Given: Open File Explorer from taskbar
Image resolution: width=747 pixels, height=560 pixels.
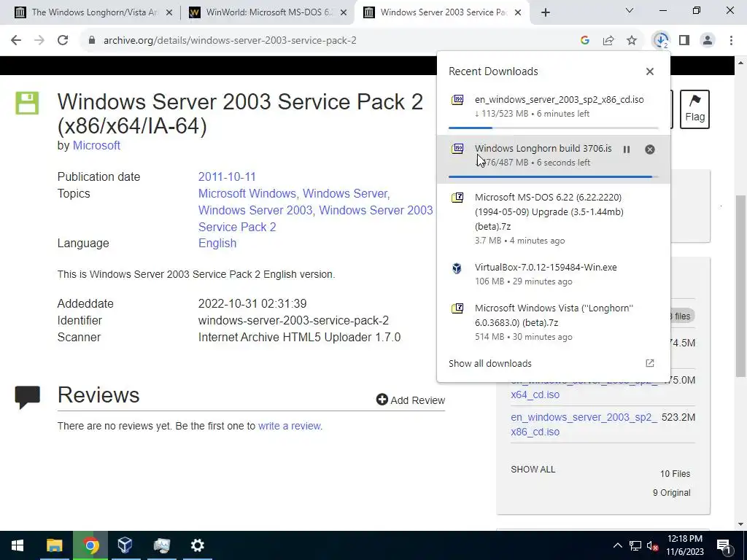Looking at the screenshot, I should point(54,545).
